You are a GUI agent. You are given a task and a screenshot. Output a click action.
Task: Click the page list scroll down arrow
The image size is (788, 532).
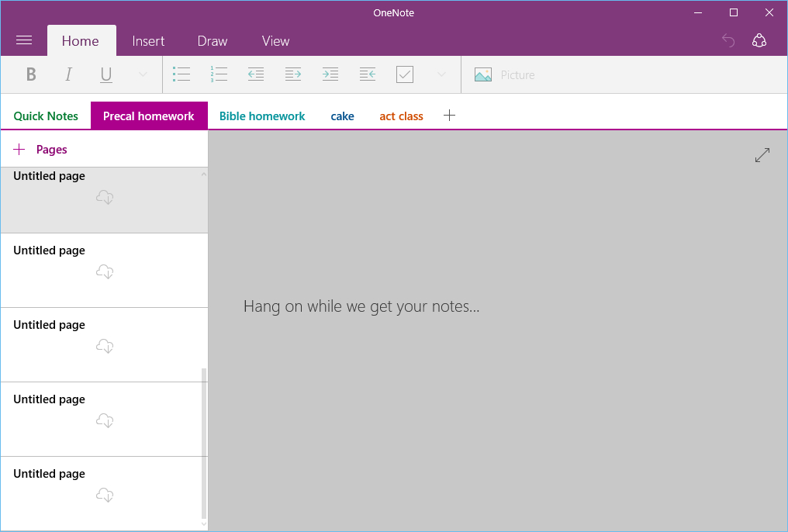[x=203, y=524]
